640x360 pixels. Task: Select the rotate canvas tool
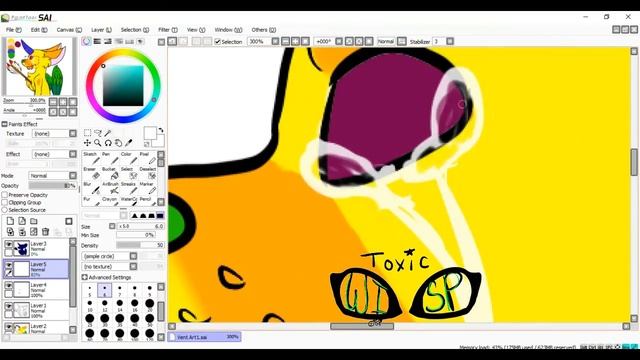[108, 143]
